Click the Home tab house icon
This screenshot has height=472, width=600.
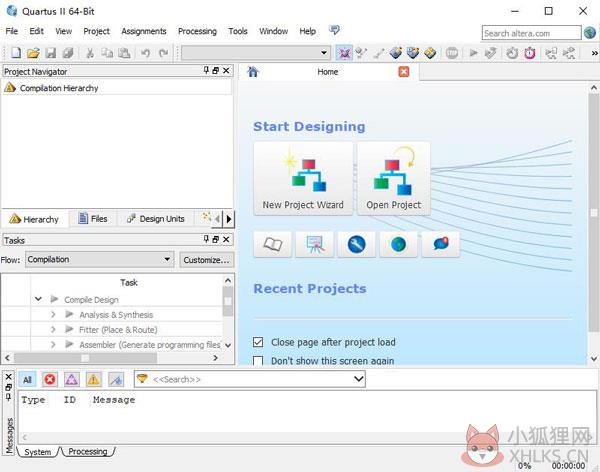253,72
